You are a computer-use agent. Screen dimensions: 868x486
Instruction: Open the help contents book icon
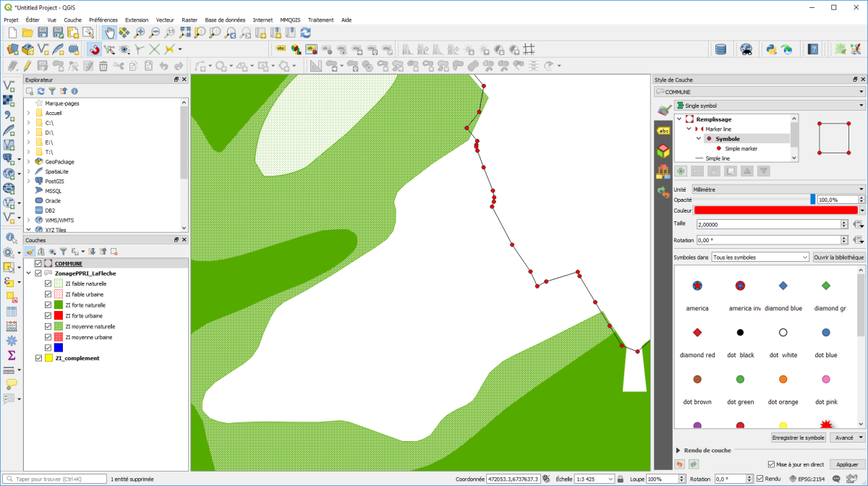(x=813, y=49)
